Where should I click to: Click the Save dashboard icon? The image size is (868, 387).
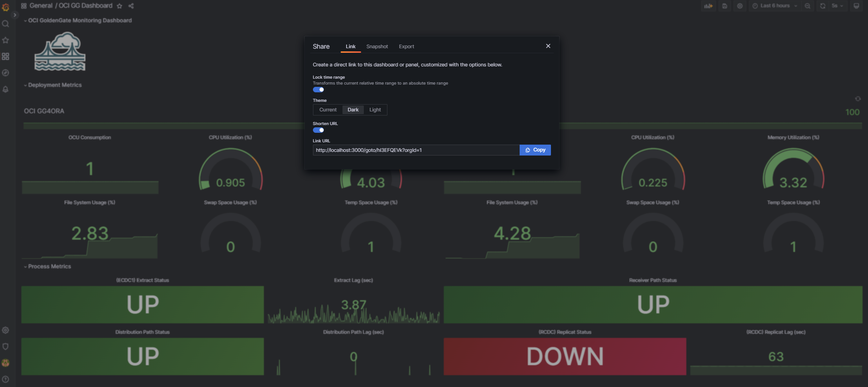click(x=724, y=6)
